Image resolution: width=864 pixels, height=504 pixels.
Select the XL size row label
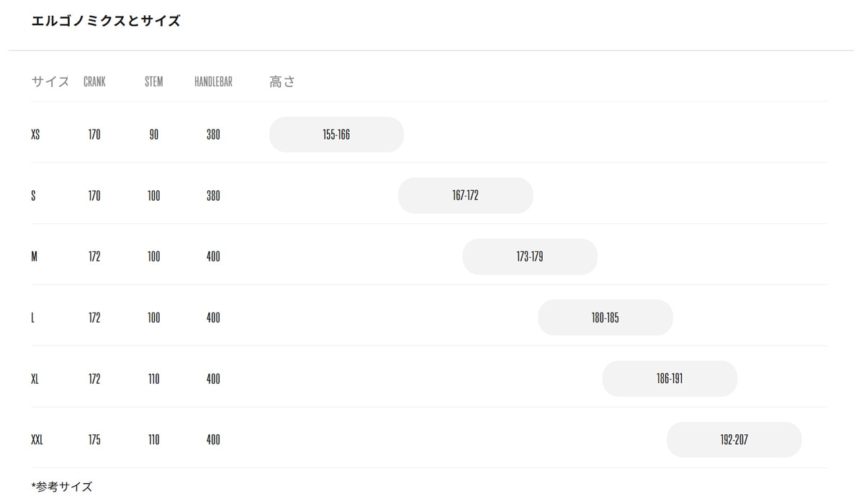tap(35, 379)
